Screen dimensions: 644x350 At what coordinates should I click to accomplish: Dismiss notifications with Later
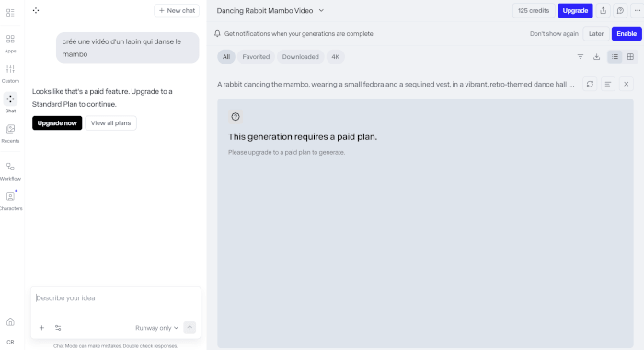[596, 34]
